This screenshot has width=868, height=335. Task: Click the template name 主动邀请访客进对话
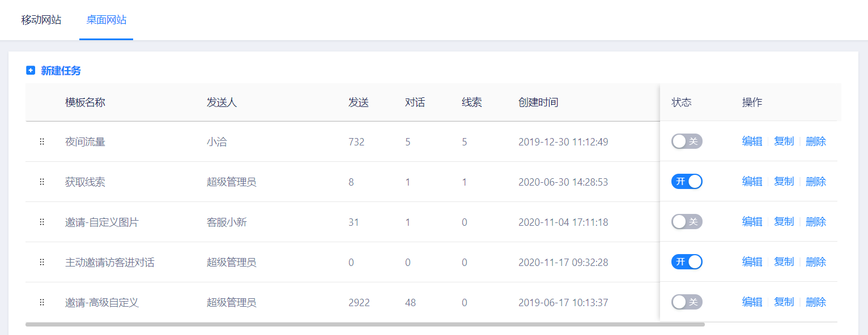click(x=110, y=263)
